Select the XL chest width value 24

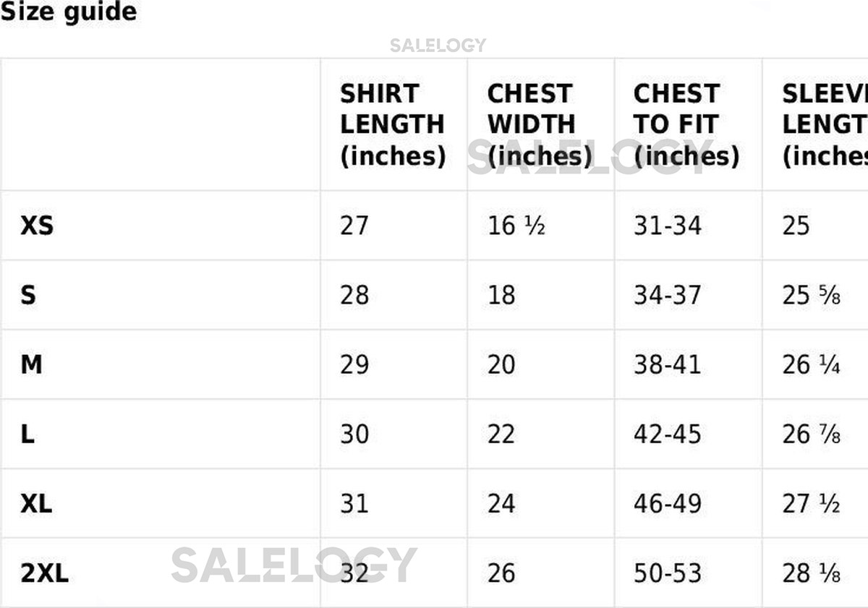[501, 504]
